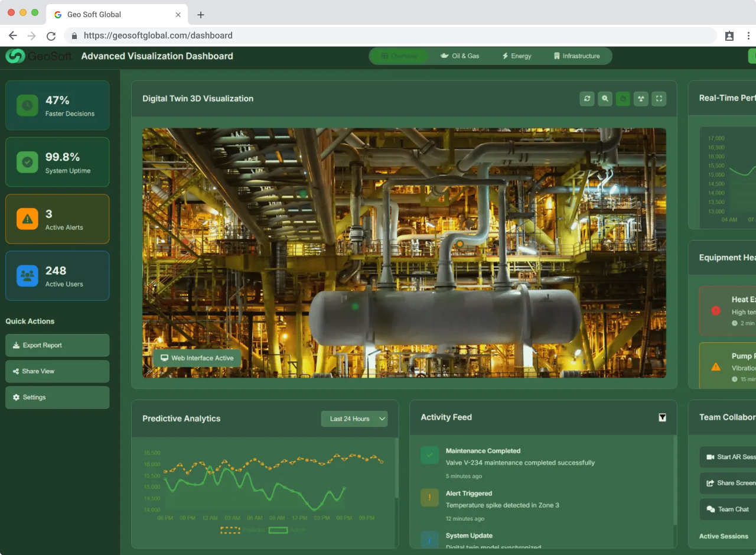Click the orange warning icon on Pump card
The width and height of the screenshot is (756, 555).
pyautogui.click(x=716, y=367)
